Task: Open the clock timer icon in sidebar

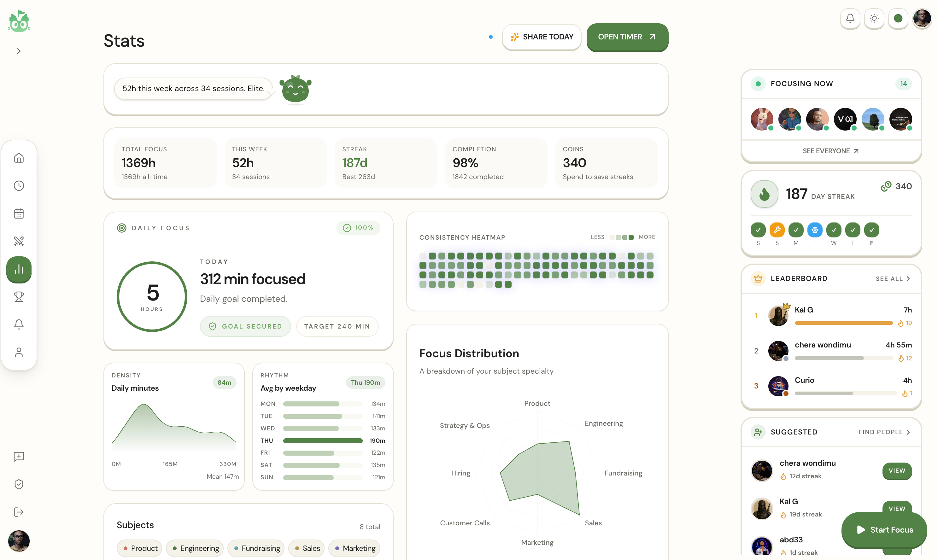Action: tap(19, 186)
